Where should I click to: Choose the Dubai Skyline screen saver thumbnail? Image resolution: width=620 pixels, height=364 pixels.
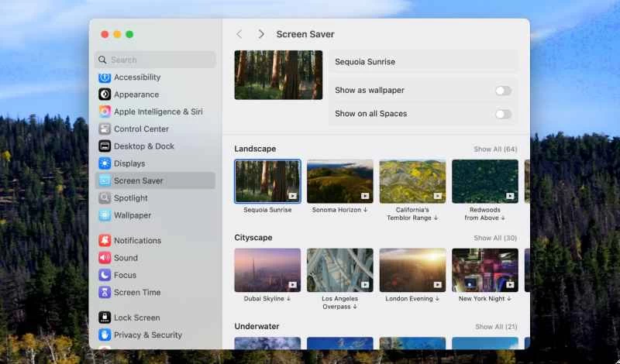point(267,270)
